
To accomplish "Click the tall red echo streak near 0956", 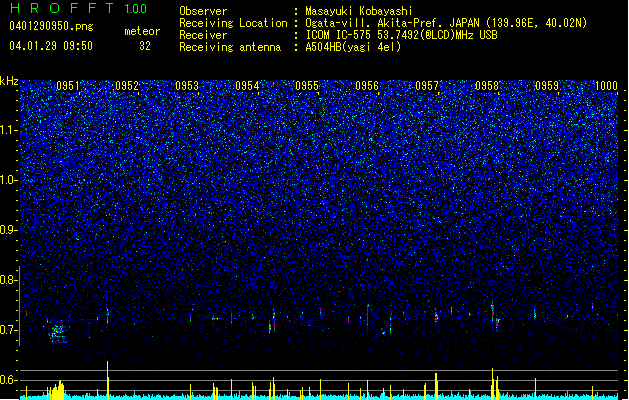I will pyautogui.click(x=367, y=317).
